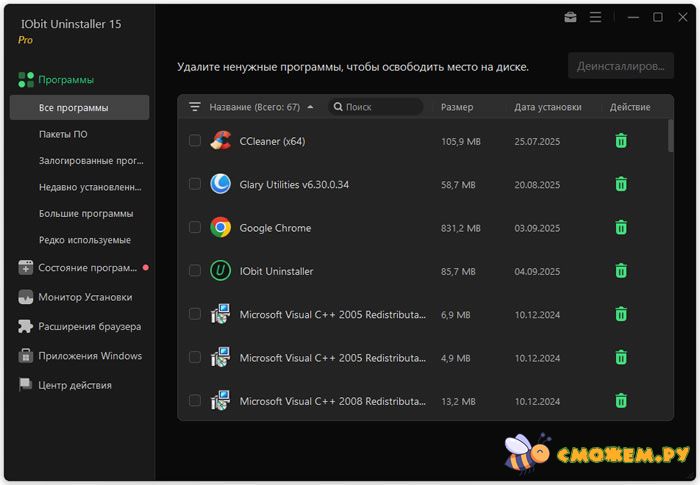Viewport: 700px width, 485px height.
Task: Click the Приложения Windows bag icon
Action: 25,356
